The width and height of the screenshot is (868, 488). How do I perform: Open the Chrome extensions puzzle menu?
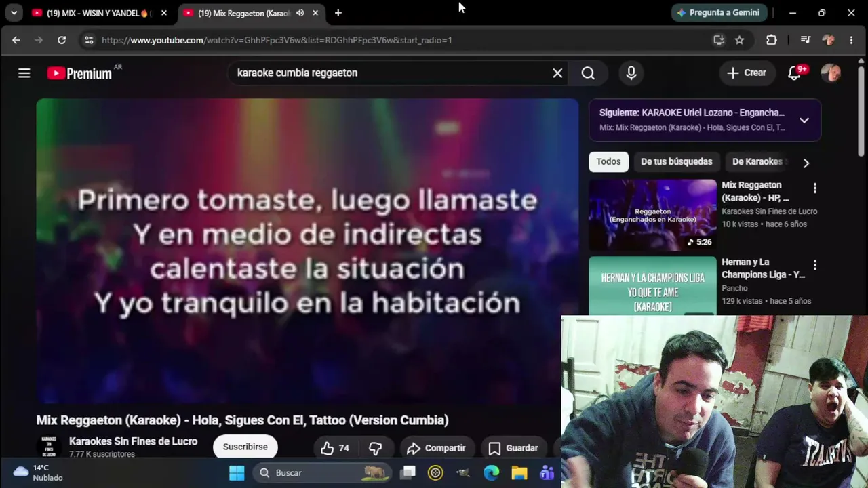click(x=772, y=40)
